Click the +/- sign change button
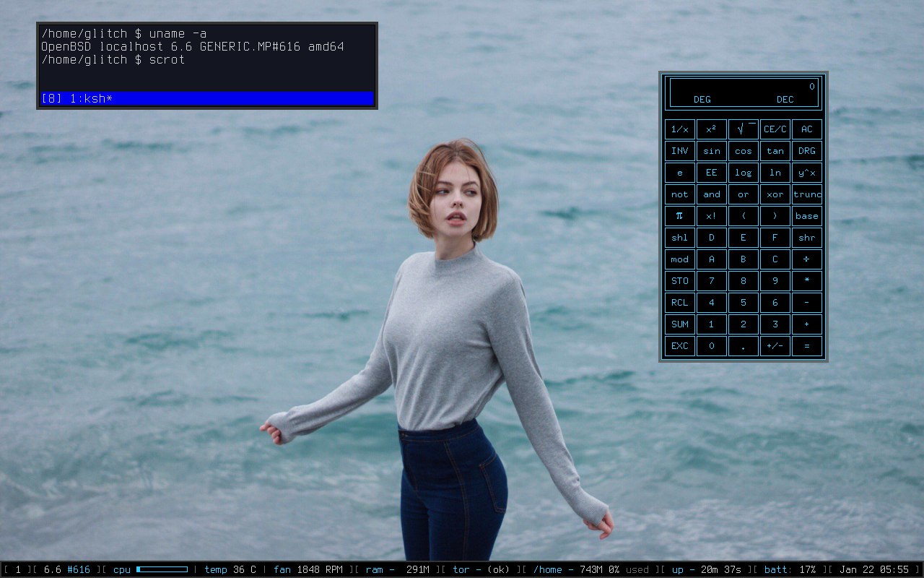The image size is (924, 578). [x=775, y=346]
